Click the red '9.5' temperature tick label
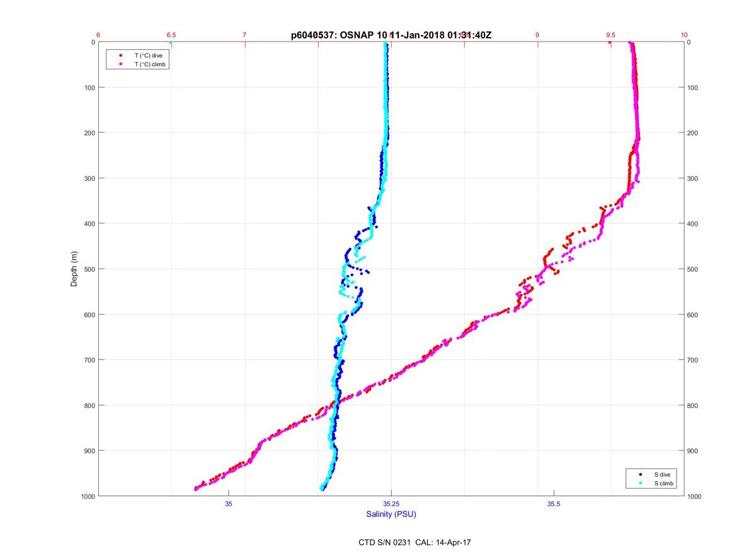This screenshot has height=558, width=756. [610, 35]
